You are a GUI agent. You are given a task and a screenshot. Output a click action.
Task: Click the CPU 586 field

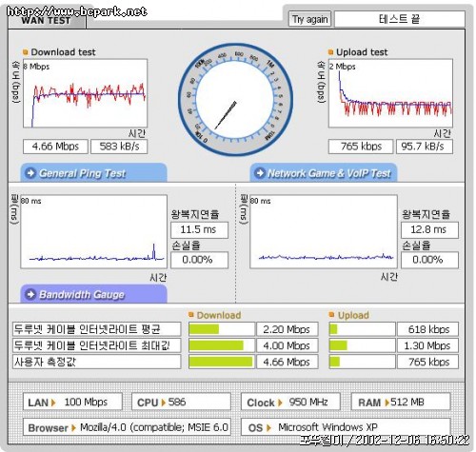coord(181,402)
